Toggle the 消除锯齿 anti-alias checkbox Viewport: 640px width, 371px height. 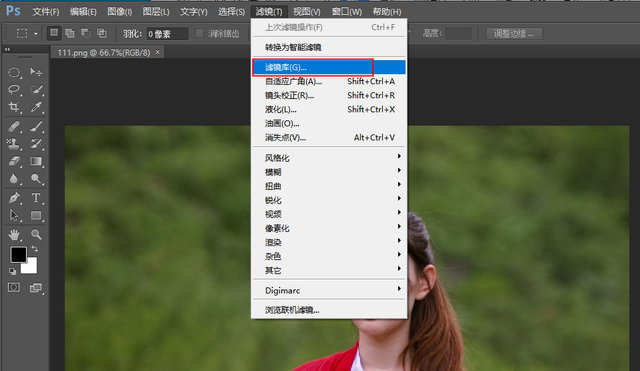point(200,33)
